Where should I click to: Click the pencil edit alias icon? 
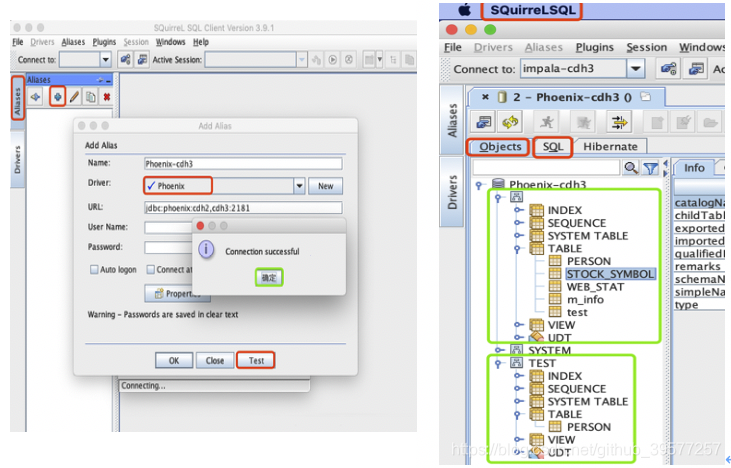[75, 97]
